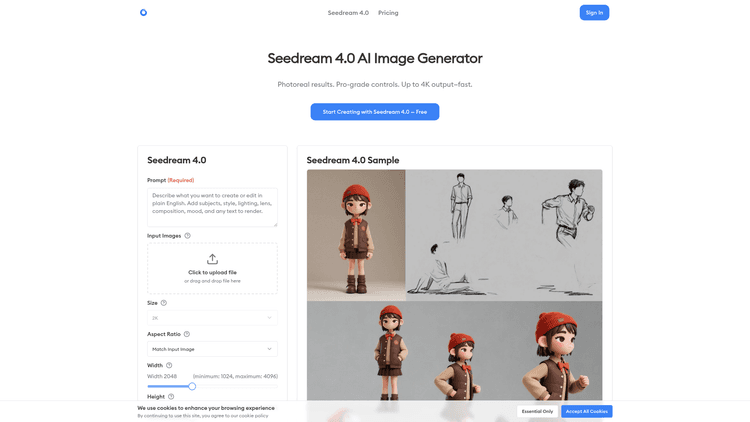Choose Essential Only cookies

537,411
